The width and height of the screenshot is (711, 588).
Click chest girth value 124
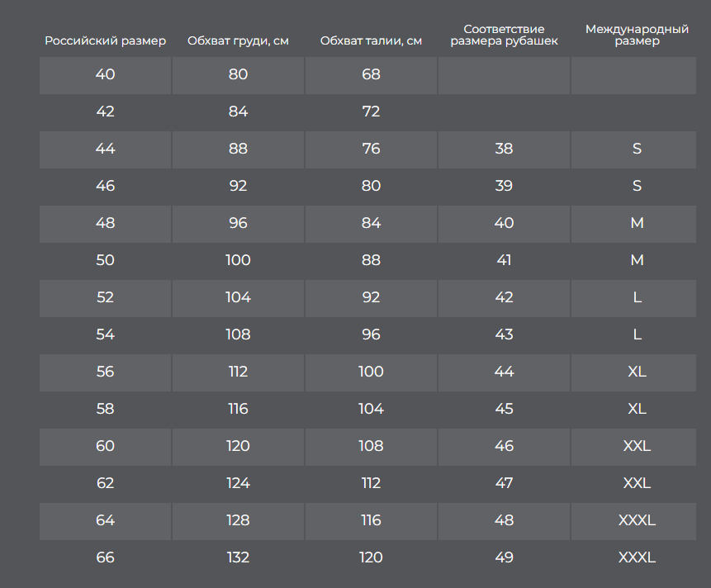pyautogui.click(x=238, y=484)
